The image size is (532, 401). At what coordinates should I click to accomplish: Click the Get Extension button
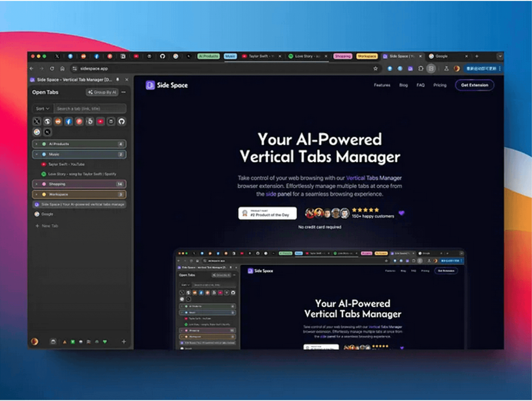[474, 85]
